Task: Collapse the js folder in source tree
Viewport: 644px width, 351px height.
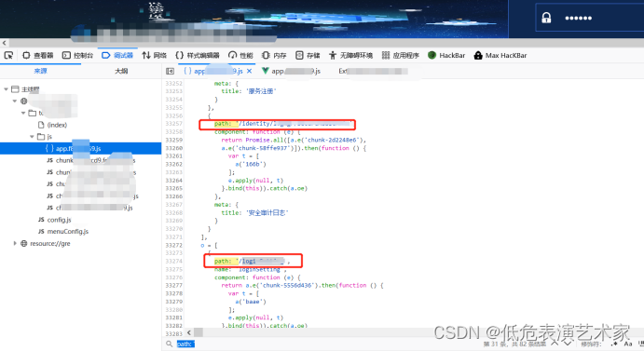Action: pyautogui.click(x=32, y=136)
